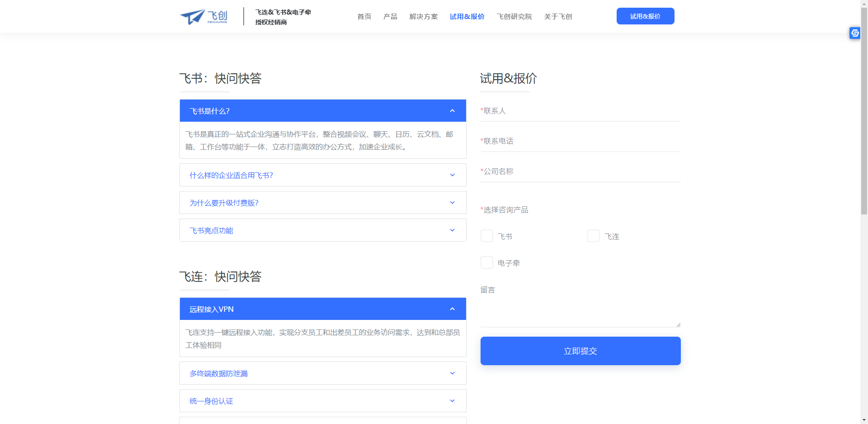This screenshot has width=868, height=424.
Task: Click the down arrow on 统一身份认证 row
Action: point(452,401)
